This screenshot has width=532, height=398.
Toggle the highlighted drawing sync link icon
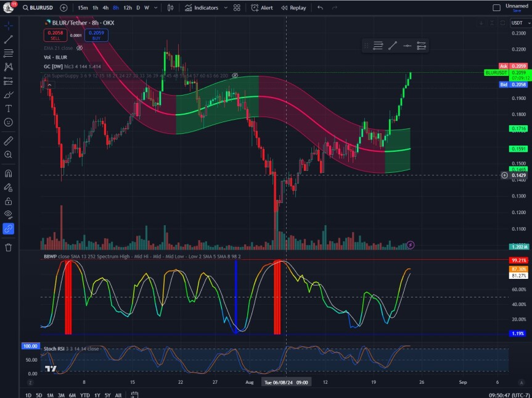click(9, 228)
